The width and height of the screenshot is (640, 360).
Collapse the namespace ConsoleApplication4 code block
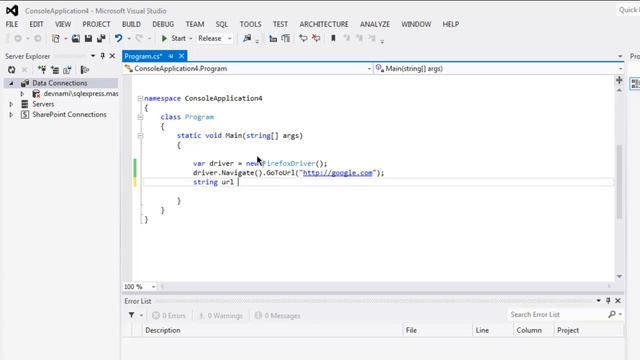pos(140,98)
